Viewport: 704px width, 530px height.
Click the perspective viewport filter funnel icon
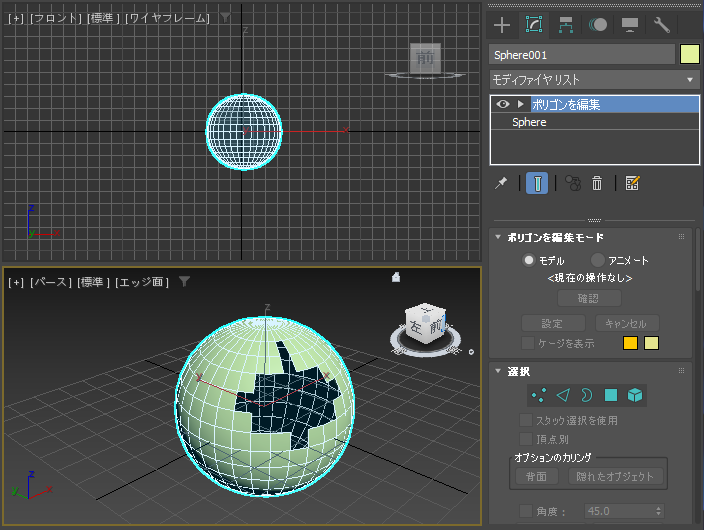tap(184, 282)
